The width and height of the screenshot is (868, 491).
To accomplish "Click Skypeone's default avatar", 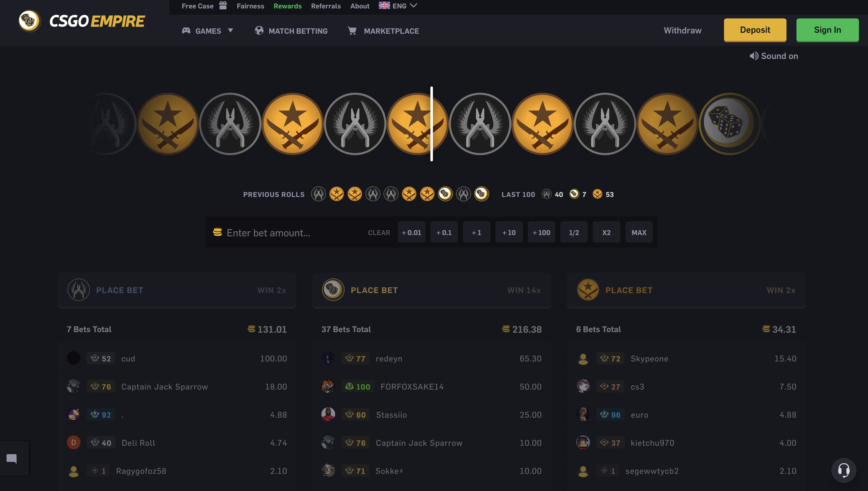I will coord(583,358).
